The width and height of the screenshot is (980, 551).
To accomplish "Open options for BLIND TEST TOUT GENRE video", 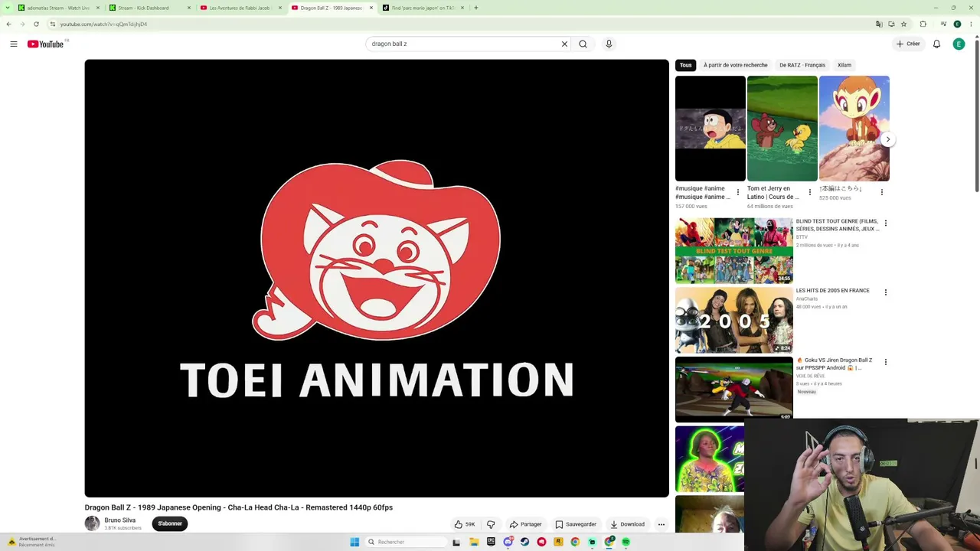I will pos(886,223).
